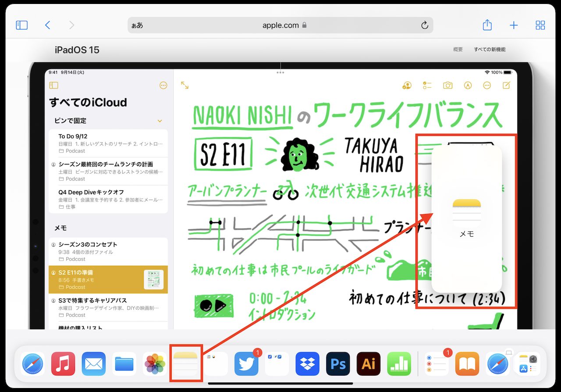Open Mail from the dock
The width and height of the screenshot is (561, 392).
(94, 364)
